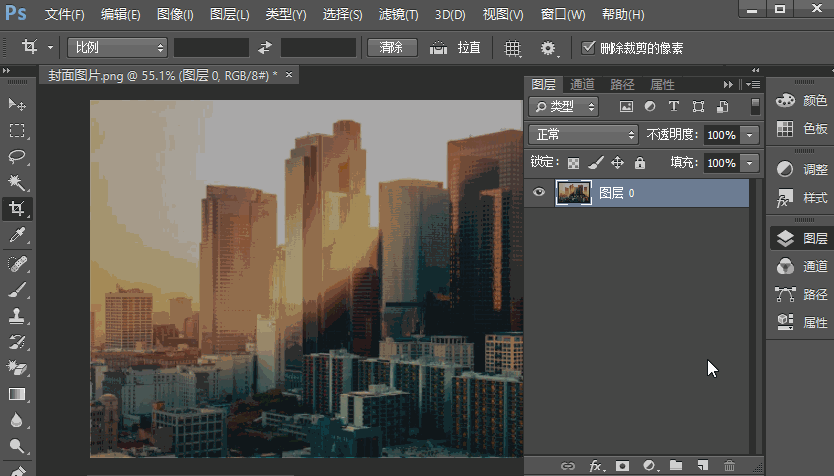Filter layers by adjustment layer icon
This screenshot has width=834, height=476.
click(650, 106)
